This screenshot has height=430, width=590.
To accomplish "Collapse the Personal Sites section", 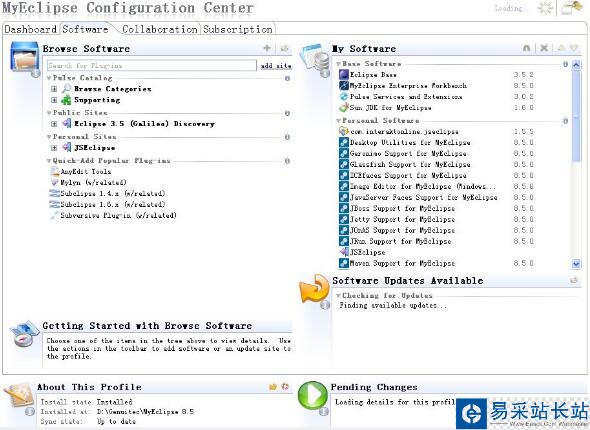I will click(49, 137).
